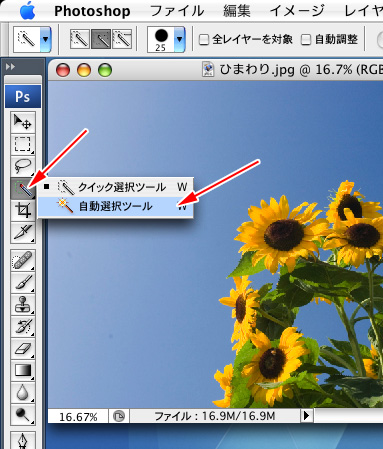Select the Move tool
The image size is (383, 449).
(23, 122)
